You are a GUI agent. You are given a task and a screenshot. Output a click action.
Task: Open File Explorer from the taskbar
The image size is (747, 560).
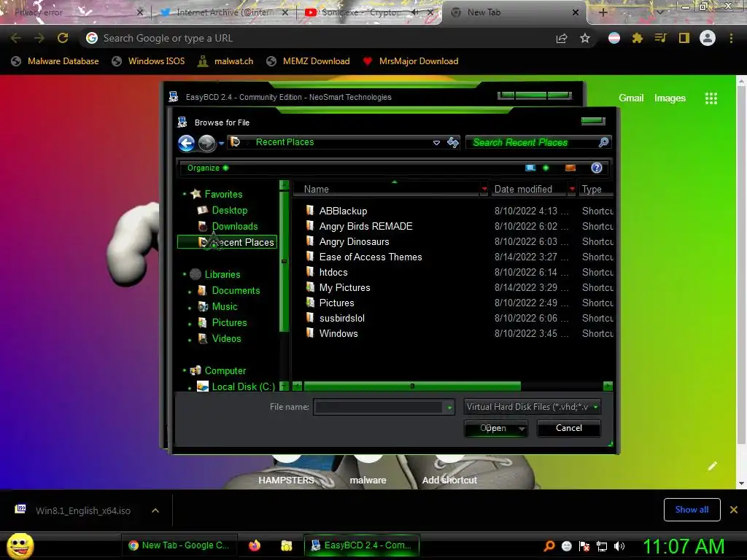286,545
